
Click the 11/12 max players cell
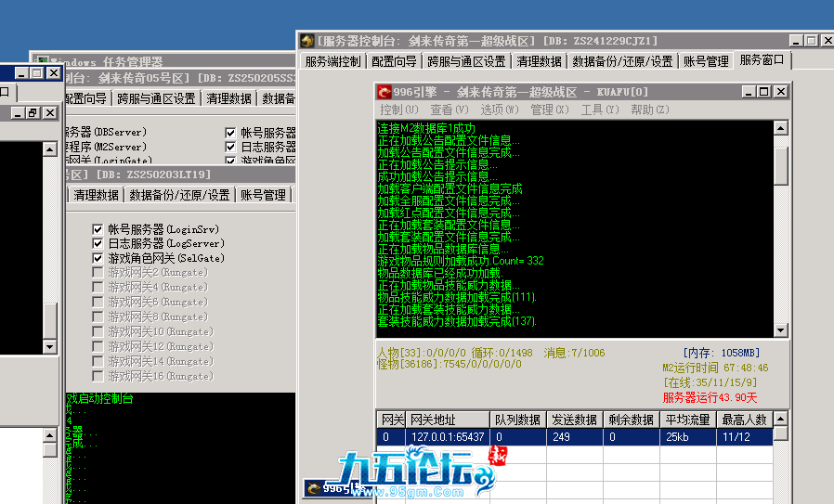tap(745, 437)
